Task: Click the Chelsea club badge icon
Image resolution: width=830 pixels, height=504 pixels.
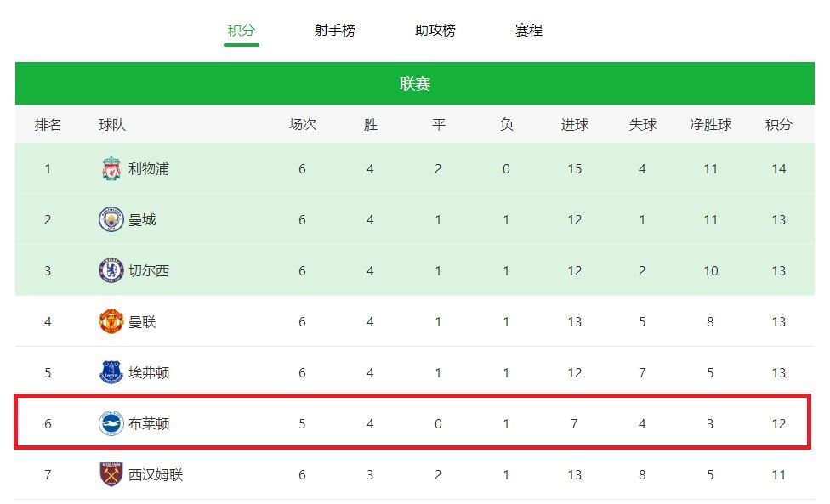Action: click(x=111, y=271)
